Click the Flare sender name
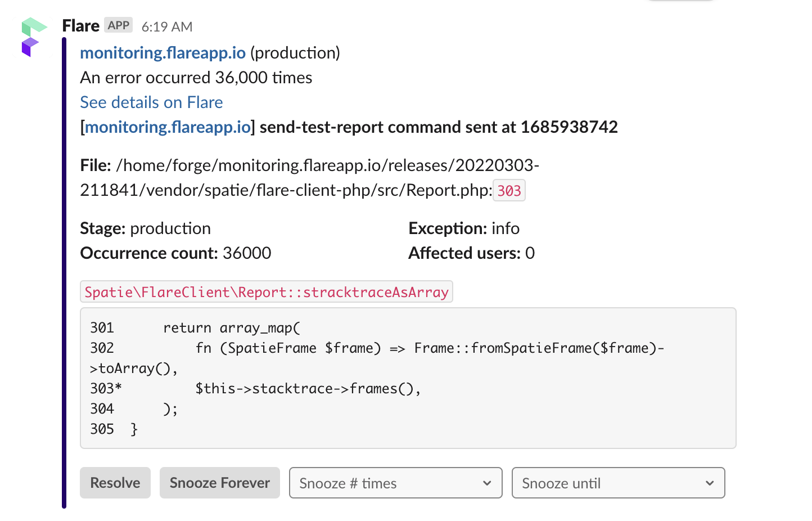 click(80, 25)
